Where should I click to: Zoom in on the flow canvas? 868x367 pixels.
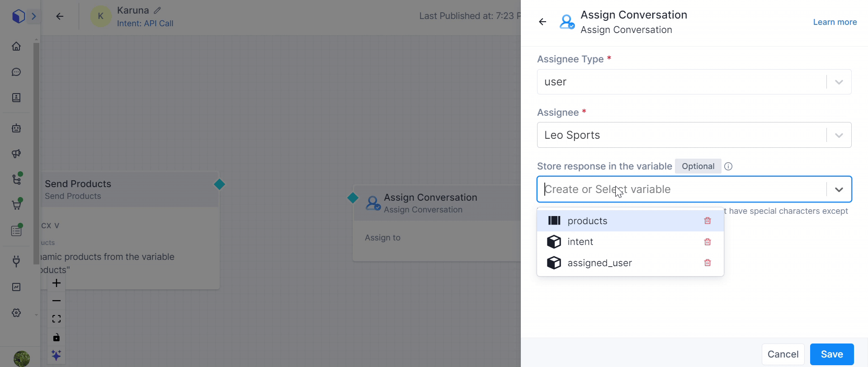[57, 283]
